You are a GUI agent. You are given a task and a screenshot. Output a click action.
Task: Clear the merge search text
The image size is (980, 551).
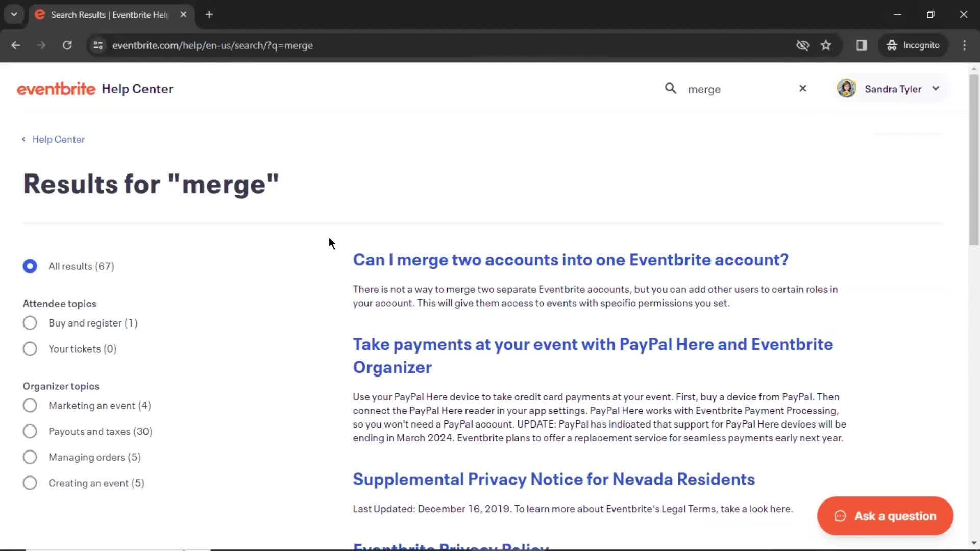(802, 89)
